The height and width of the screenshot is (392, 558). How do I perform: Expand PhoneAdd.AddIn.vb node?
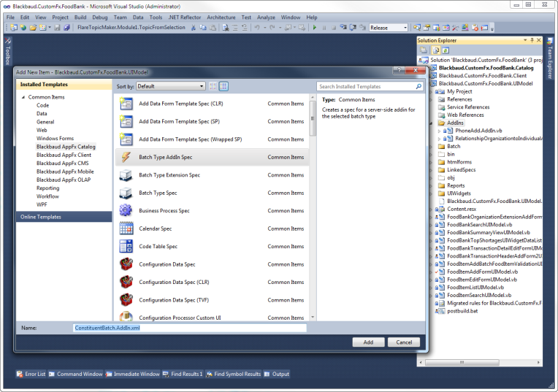click(x=439, y=131)
